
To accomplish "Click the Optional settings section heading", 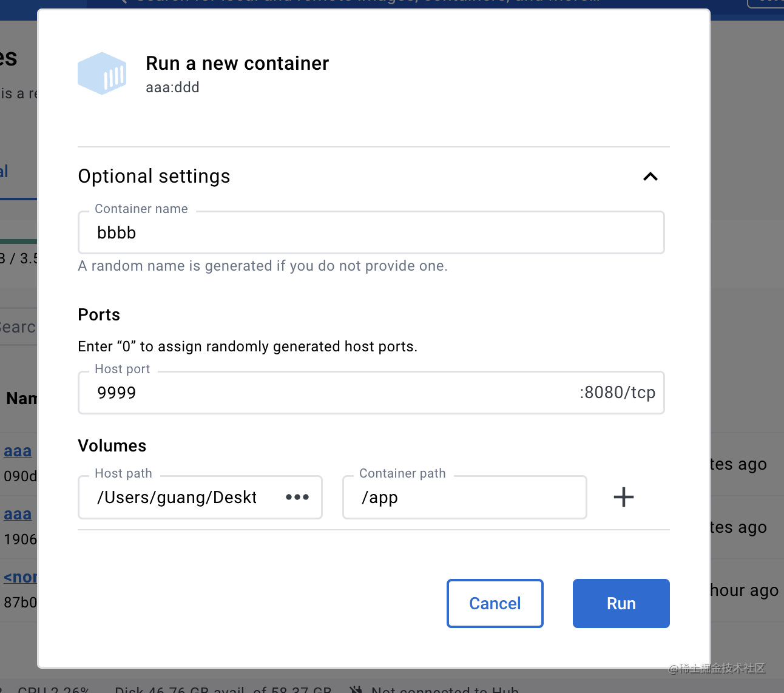I will (x=154, y=177).
